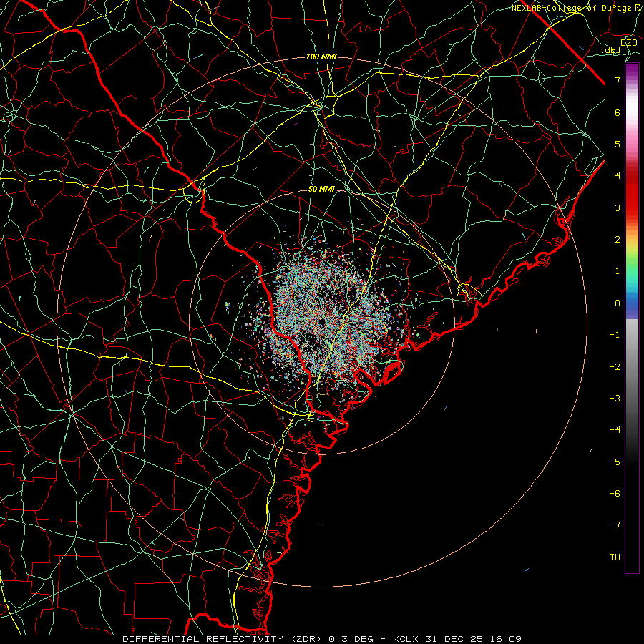Click the "50 NMI" range ring label
644x644 pixels.
[321, 190]
